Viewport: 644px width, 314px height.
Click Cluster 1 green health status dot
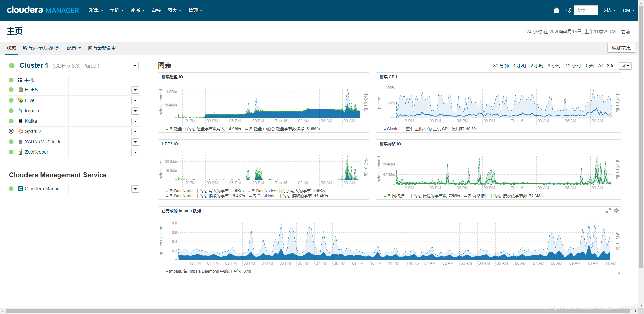click(x=12, y=66)
